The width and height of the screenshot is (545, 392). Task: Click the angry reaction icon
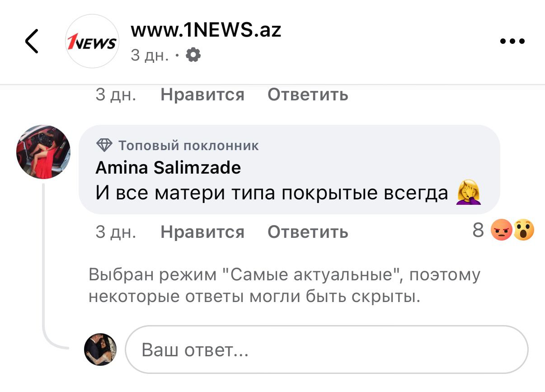(501, 231)
